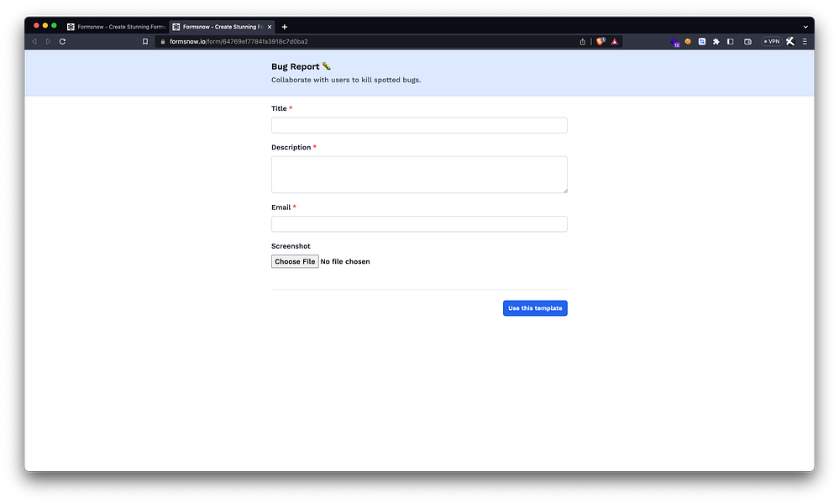Click the 'No file chosen' text

pyautogui.click(x=345, y=261)
